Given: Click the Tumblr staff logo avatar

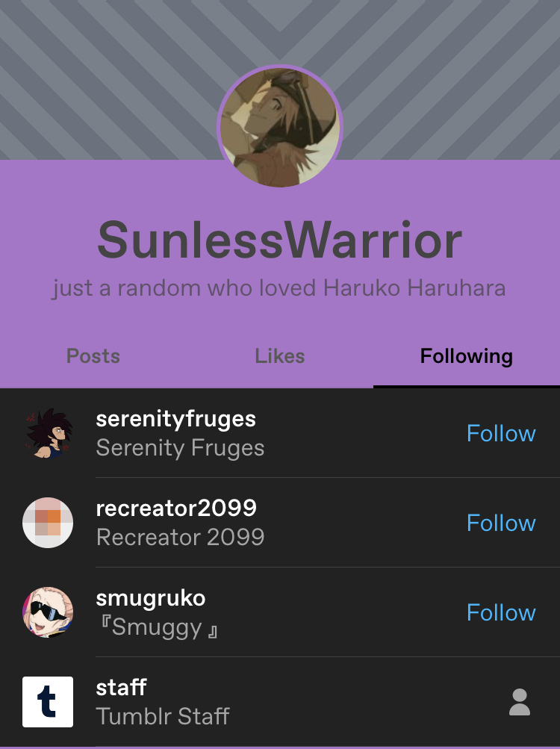Looking at the screenshot, I should click(x=48, y=702).
